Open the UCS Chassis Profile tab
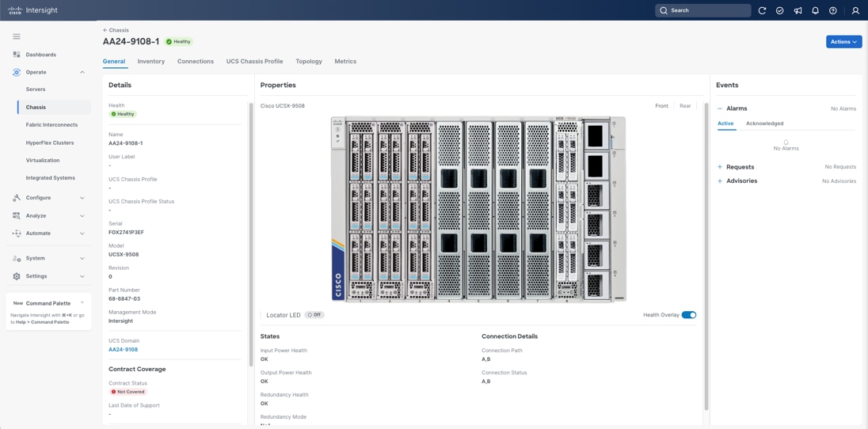Image resolution: width=868 pixels, height=429 pixels. pyautogui.click(x=255, y=62)
